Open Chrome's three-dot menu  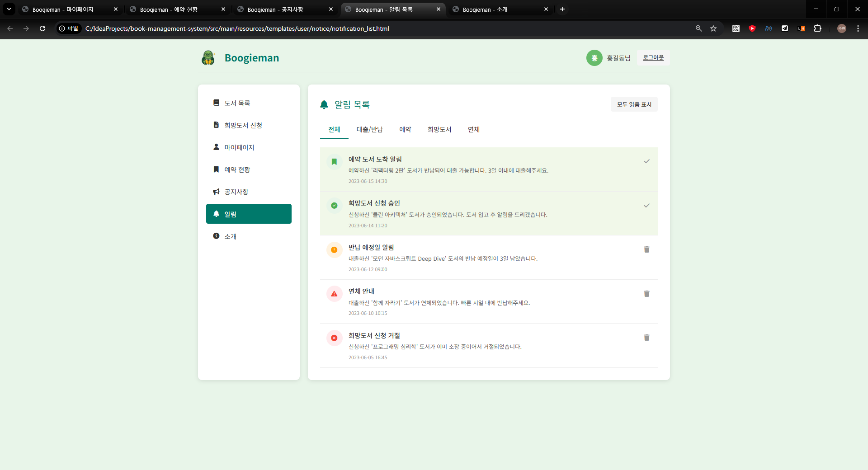(858, 28)
